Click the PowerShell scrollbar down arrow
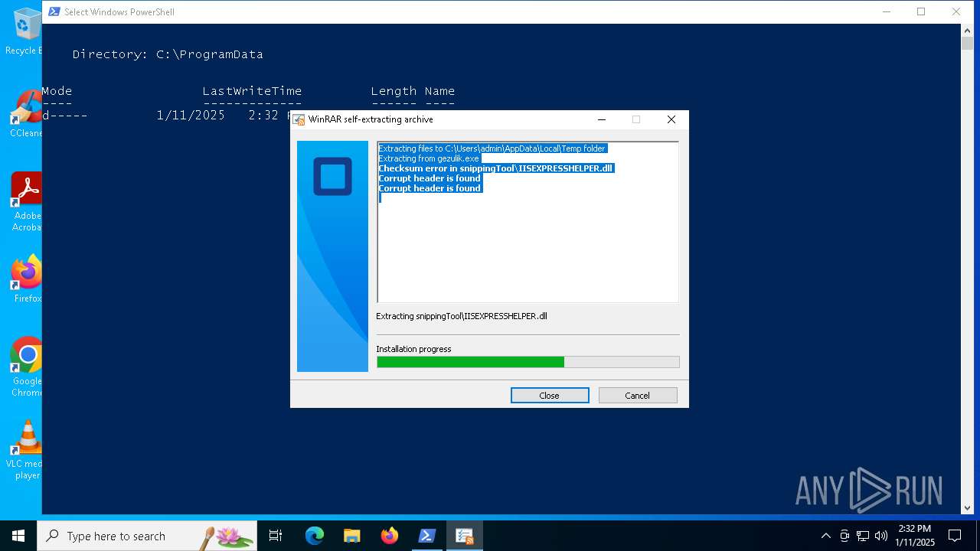 (967, 507)
